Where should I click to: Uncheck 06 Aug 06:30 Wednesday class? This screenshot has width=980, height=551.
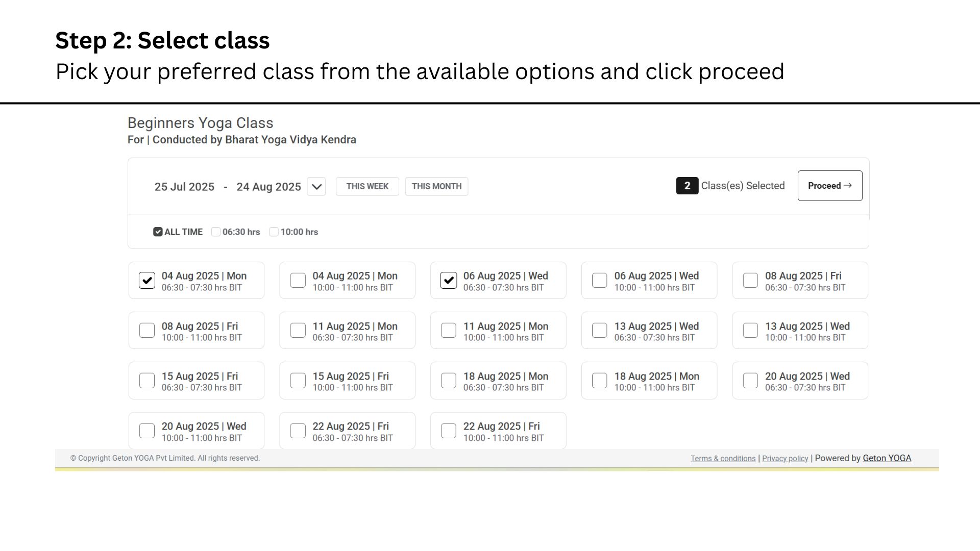click(449, 281)
